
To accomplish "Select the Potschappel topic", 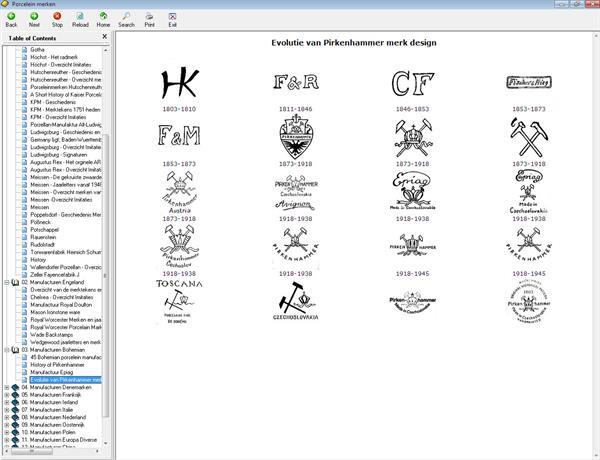I will tap(44, 230).
